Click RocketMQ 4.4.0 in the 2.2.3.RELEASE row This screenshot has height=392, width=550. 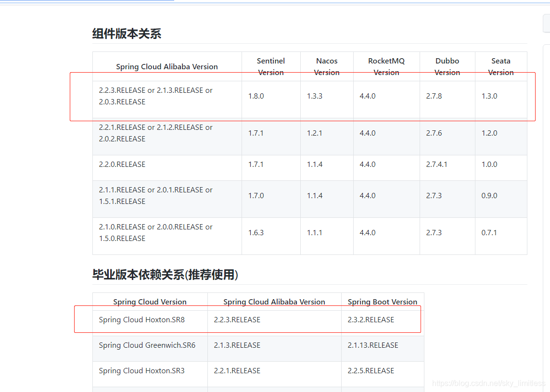368,96
